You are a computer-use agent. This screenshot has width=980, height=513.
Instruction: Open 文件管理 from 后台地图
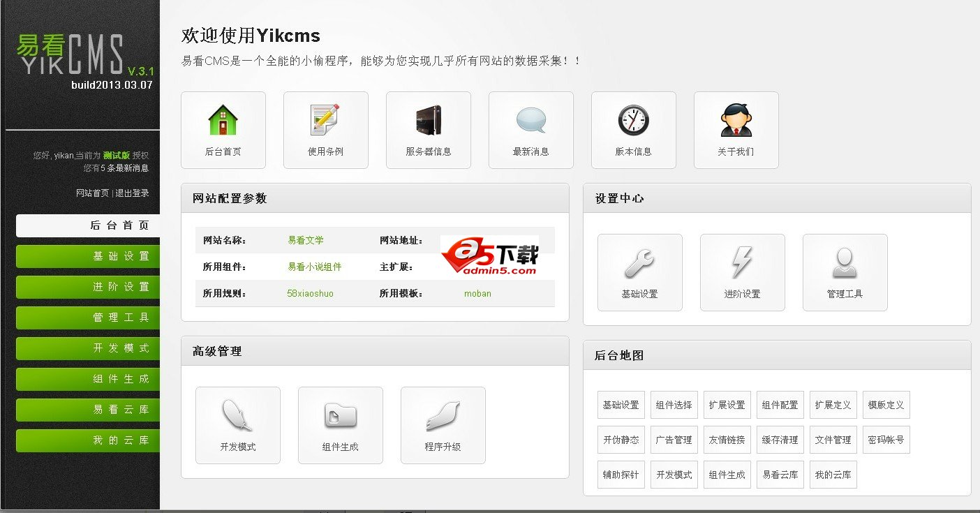coord(833,440)
